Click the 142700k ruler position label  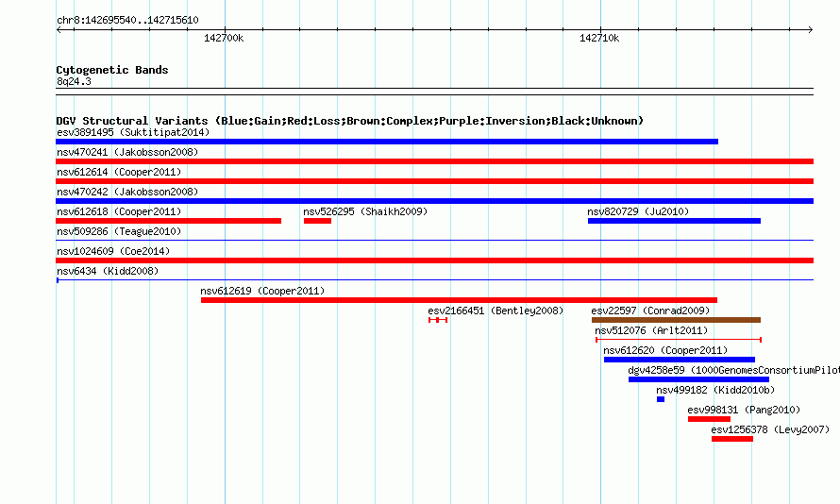point(224,38)
